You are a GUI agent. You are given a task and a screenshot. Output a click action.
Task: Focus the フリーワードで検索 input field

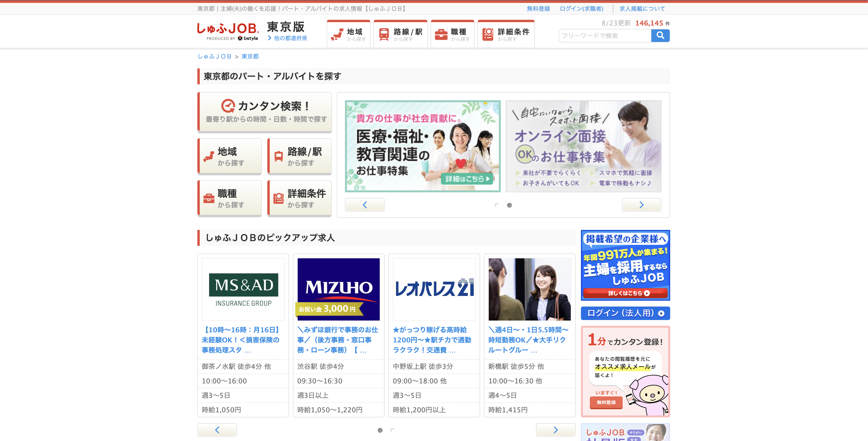coord(605,36)
